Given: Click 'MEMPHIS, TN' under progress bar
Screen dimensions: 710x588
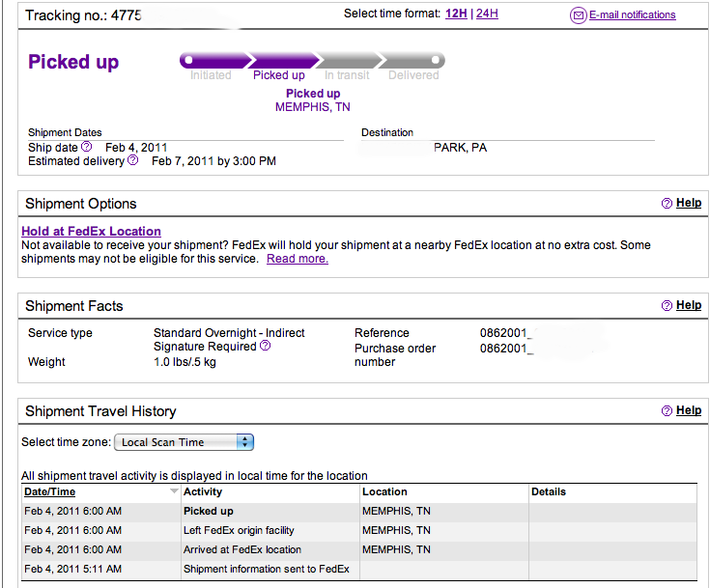Looking at the screenshot, I should click(313, 107).
